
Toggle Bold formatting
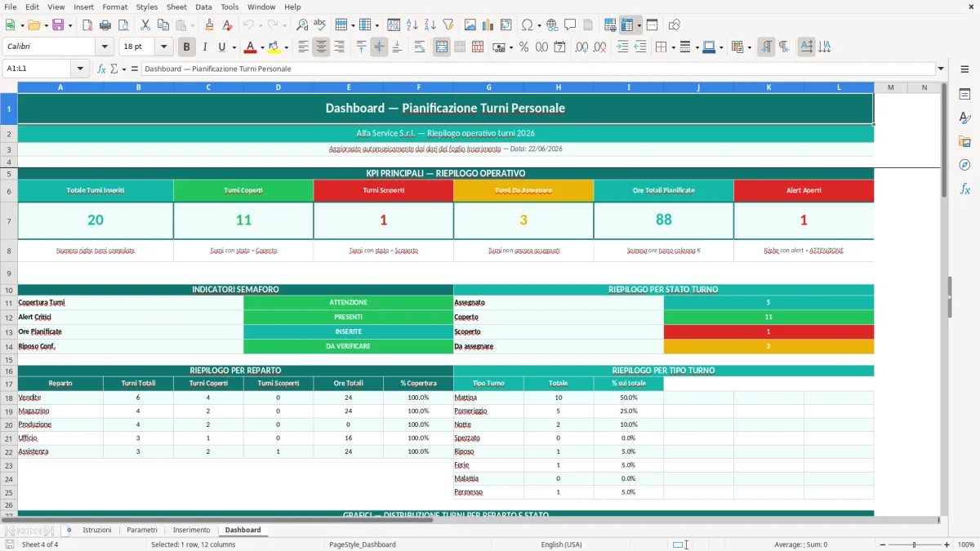pos(187,47)
